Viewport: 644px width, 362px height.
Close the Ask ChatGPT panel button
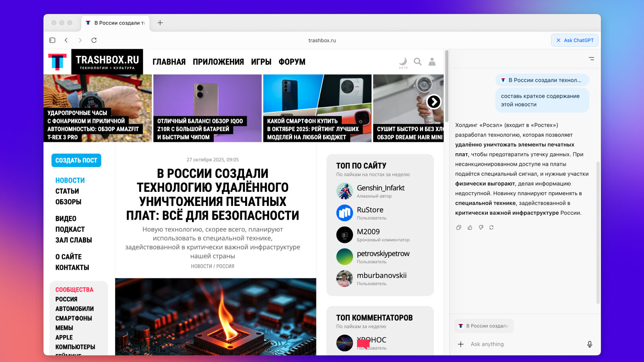click(x=575, y=40)
